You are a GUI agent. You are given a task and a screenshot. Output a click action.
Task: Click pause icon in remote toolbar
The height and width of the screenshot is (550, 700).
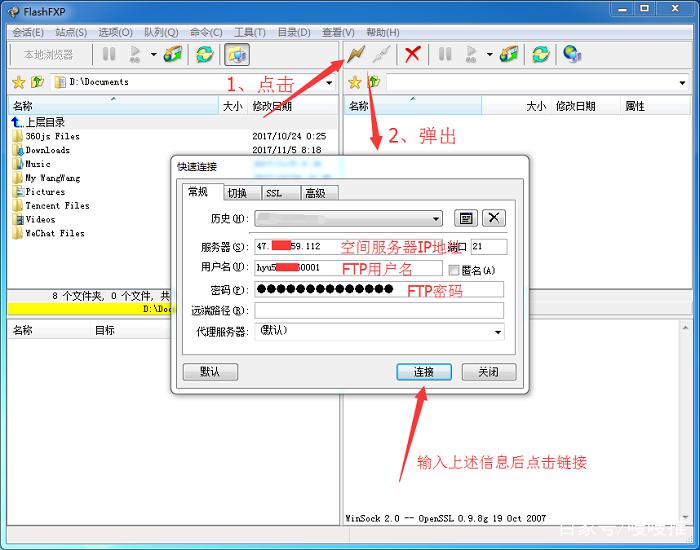pos(445,54)
